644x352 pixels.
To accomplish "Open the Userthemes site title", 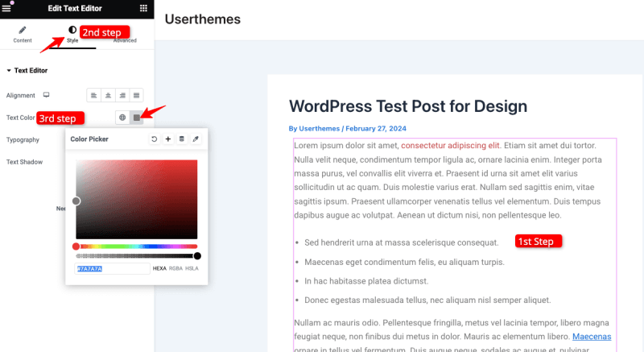I will pyautogui.click(x=203, y=19).
